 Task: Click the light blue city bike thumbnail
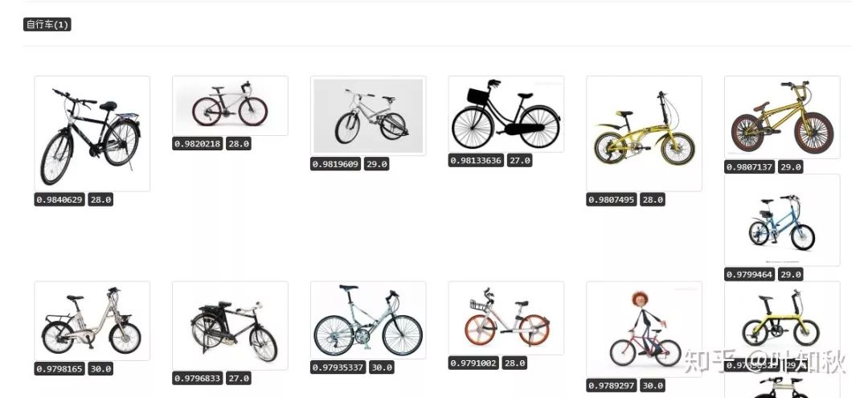(x=368, y=320)
